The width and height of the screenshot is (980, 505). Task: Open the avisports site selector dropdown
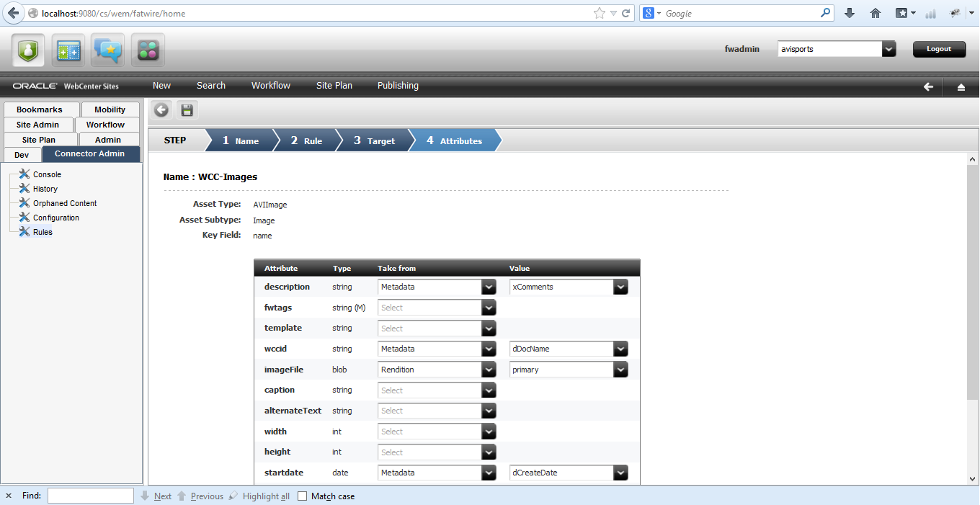[888, 48]
